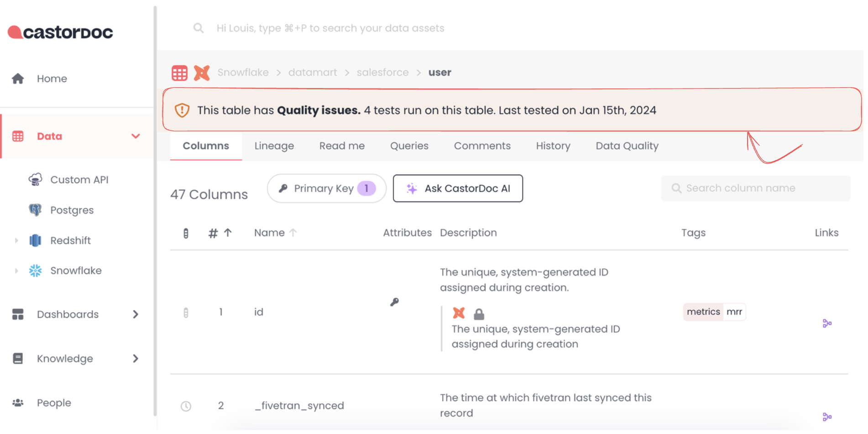This screenshot has width=868, height=434.
Task: Click the primary key icon on the id row
Action: [x=395, y=302]
